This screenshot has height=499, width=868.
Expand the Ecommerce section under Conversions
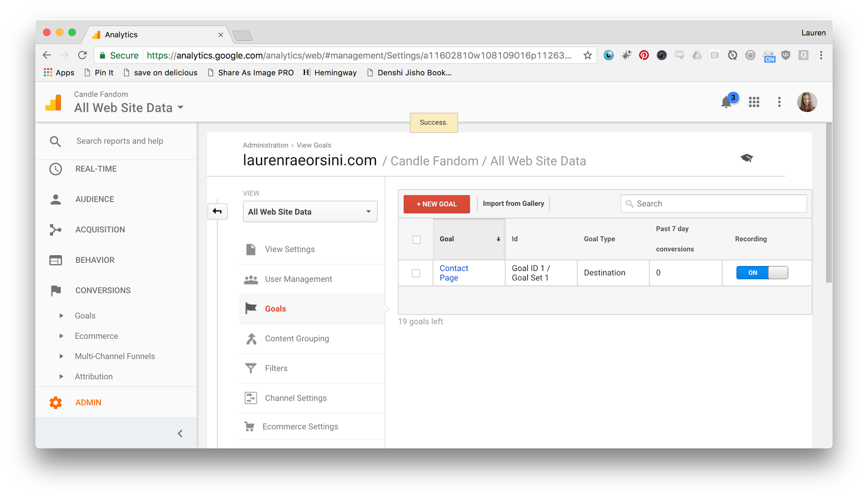click(x=61, y=336)
